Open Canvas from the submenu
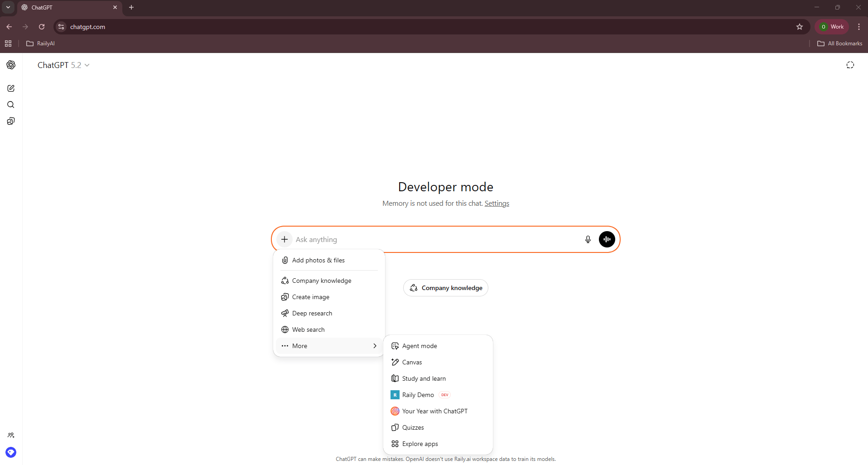This screenshot has height=465, width=868. click(438, 362)
